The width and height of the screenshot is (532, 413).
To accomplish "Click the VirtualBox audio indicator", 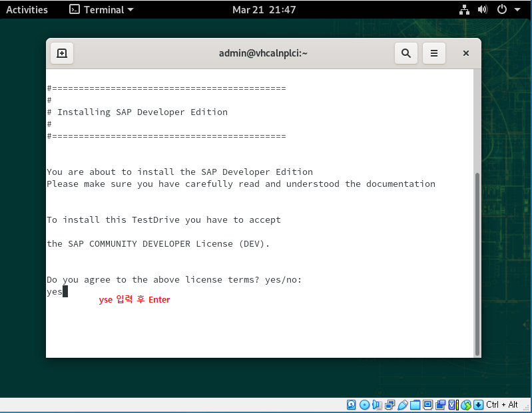I will pyautogui.click(x=377, y=404).
